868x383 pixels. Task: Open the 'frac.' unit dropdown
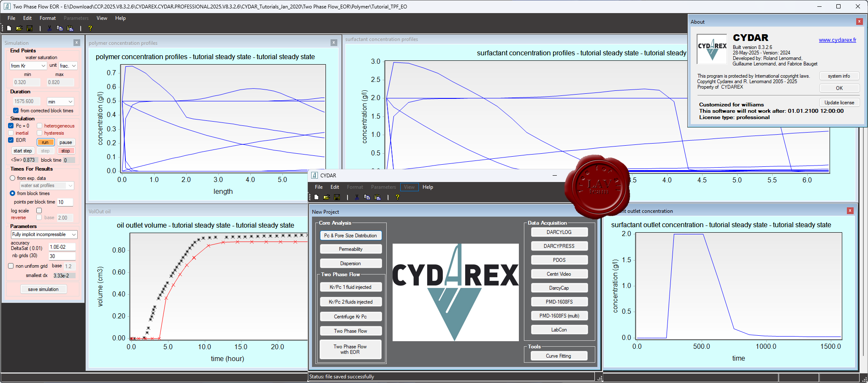coord(68,66)
